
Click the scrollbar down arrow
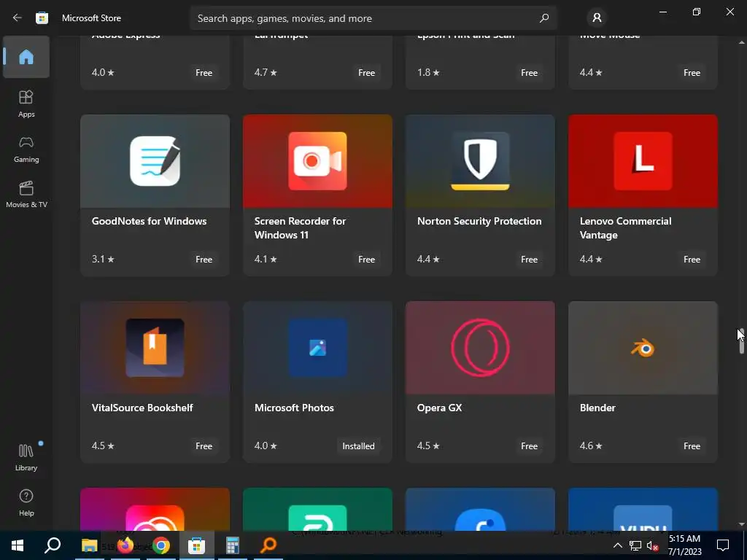[741, 524]
